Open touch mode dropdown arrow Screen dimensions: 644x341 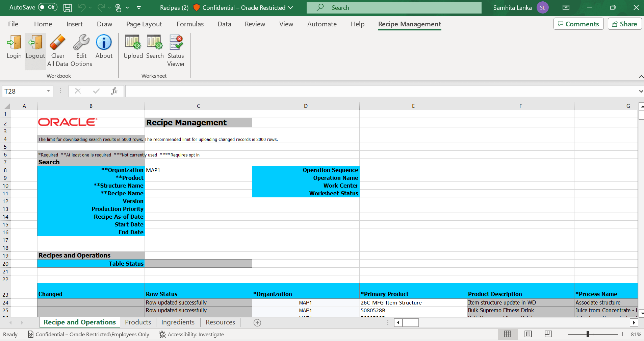point(127,7)
